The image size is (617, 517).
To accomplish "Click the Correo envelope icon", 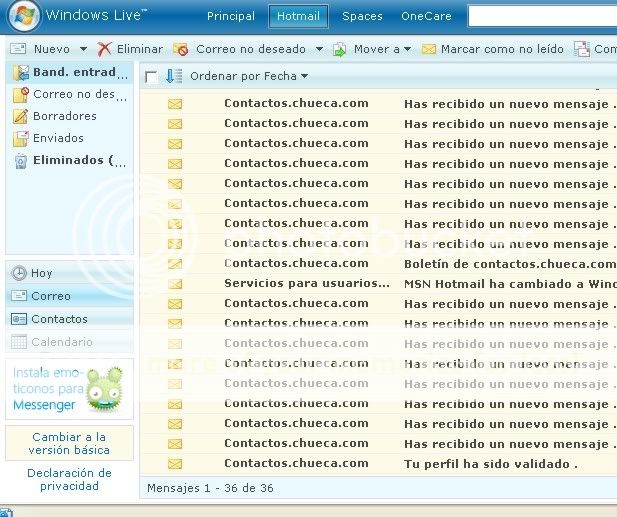I will click(19, 296).
